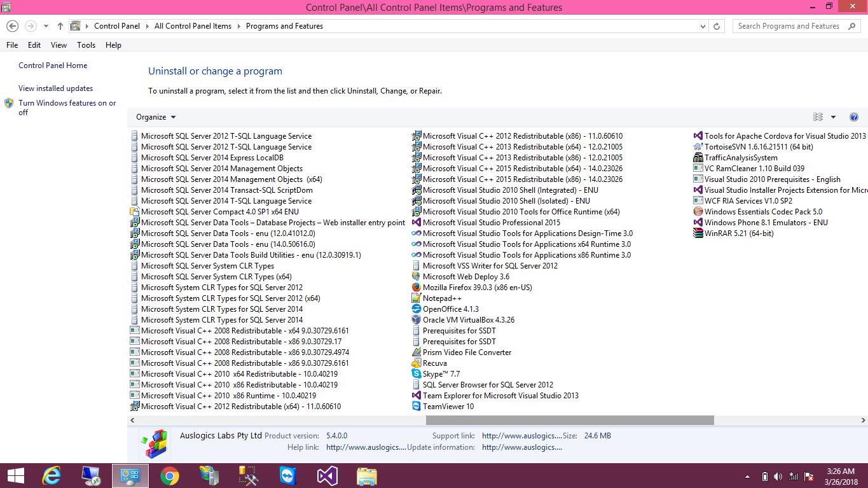Select Microsoft Visual C++ 2012 Redistributable (x64)
The width and height of the screenshot is (868, 488).
coord(241,407)
